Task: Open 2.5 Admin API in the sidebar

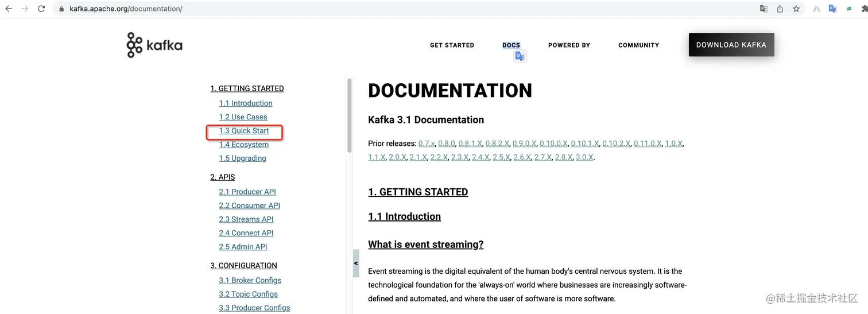Action: pos(243,247)
